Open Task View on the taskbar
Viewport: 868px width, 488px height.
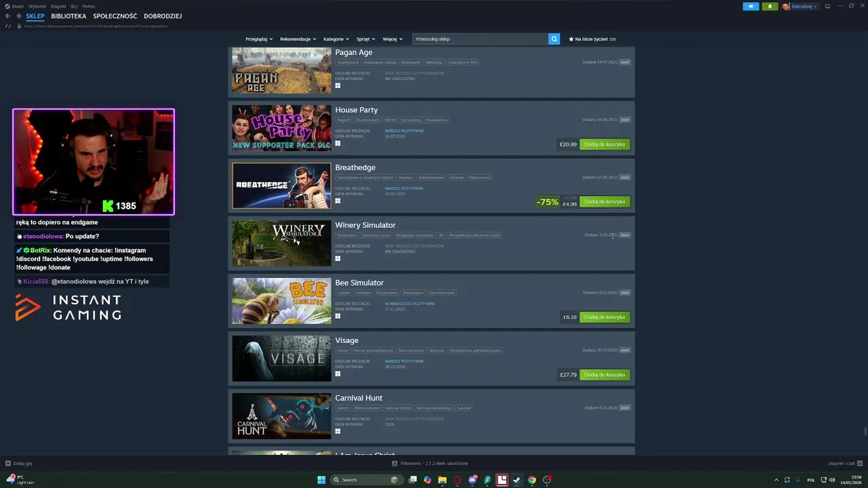[412, 480]
